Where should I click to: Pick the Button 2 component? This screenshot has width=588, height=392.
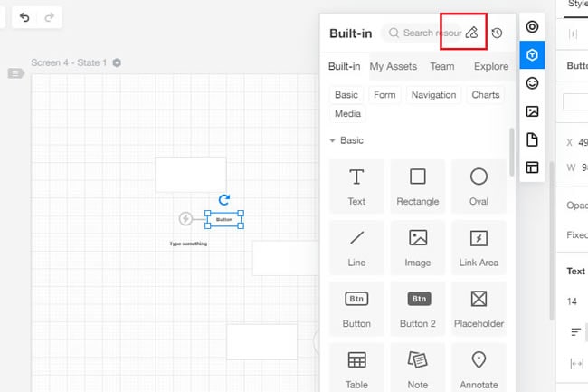(x=417, y=309)
